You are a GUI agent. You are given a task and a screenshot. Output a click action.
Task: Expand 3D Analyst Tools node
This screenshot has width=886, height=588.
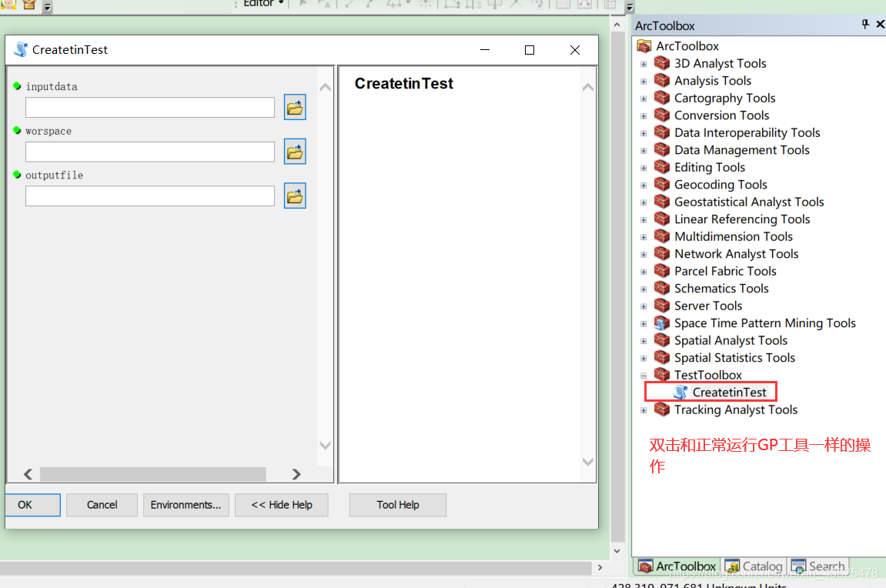coord(644,64)
